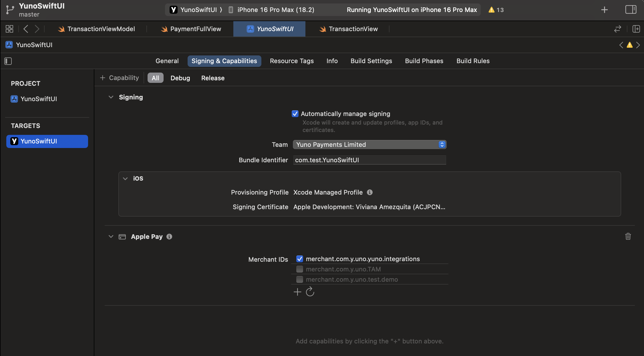Open the Build Rules tab
644x356 pixels.
[x=473, y=61]
